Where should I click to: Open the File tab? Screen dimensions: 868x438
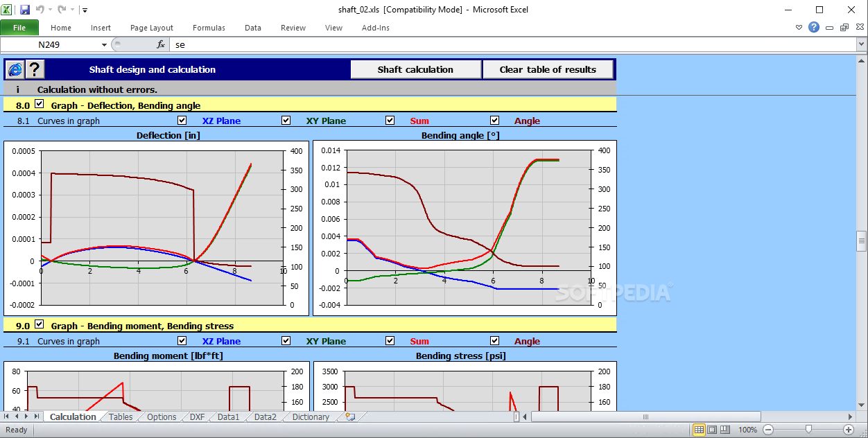pos(19,28)
